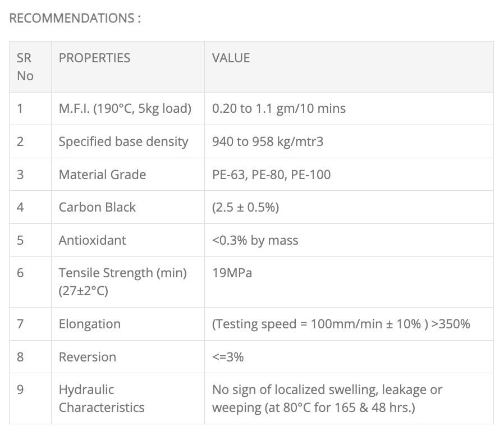Select the Tensile Strength (min) cell

pyautogui.click(x=122, y=282)
